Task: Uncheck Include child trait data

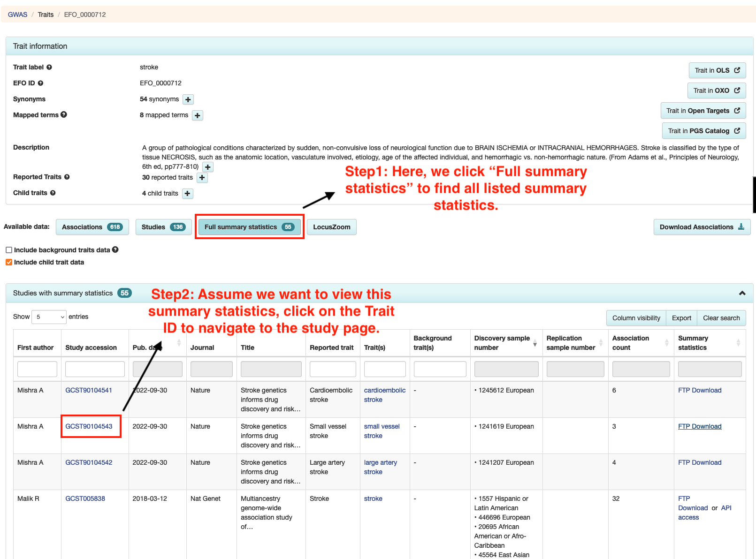Action: 9,262
